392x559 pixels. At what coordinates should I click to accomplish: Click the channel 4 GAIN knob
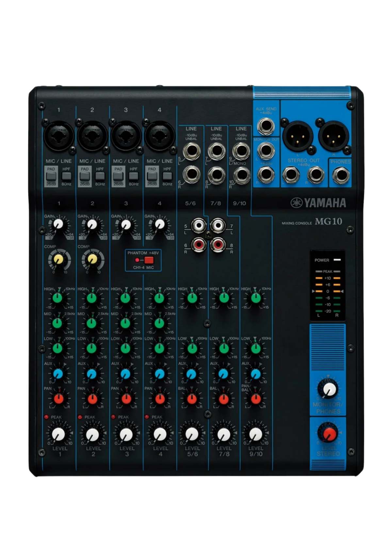click(159, 224)
